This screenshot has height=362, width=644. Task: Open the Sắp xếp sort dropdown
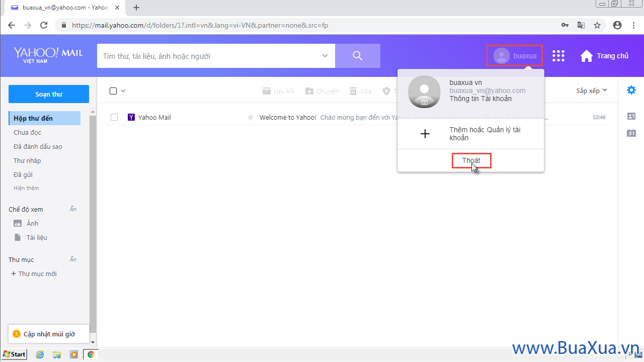point(592,90)
